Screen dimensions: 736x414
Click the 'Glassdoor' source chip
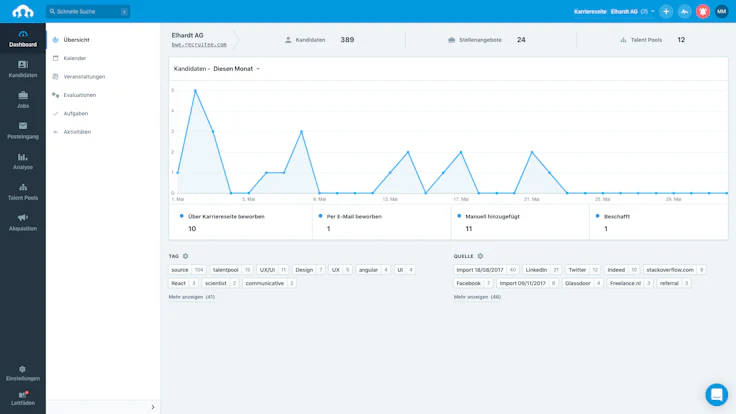583,284
